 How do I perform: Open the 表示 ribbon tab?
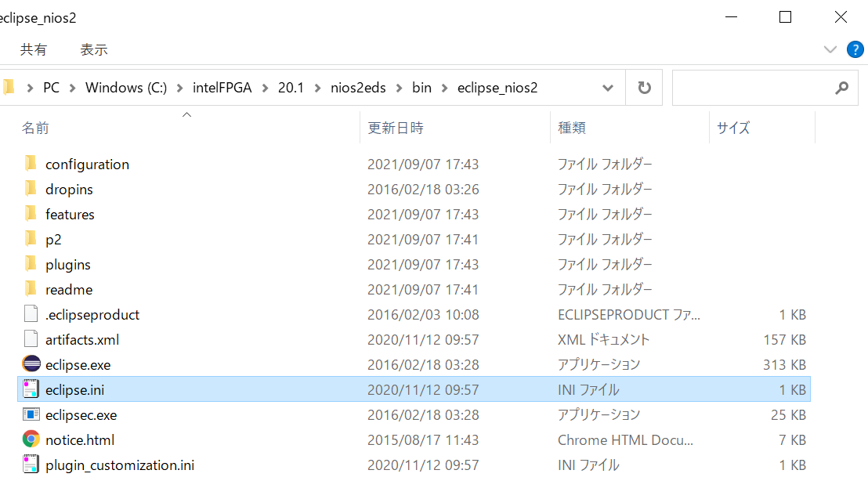pyautogui.click(x=93, y=50)
